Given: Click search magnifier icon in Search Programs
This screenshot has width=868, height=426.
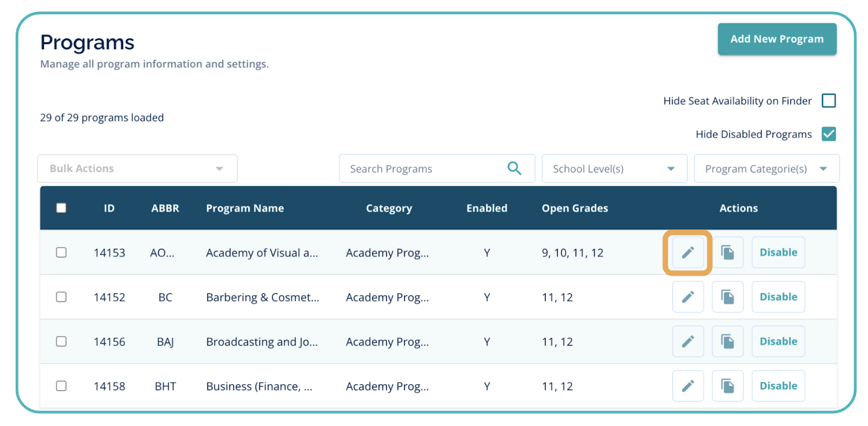Looking at the screenshot, I should (514, 169).
